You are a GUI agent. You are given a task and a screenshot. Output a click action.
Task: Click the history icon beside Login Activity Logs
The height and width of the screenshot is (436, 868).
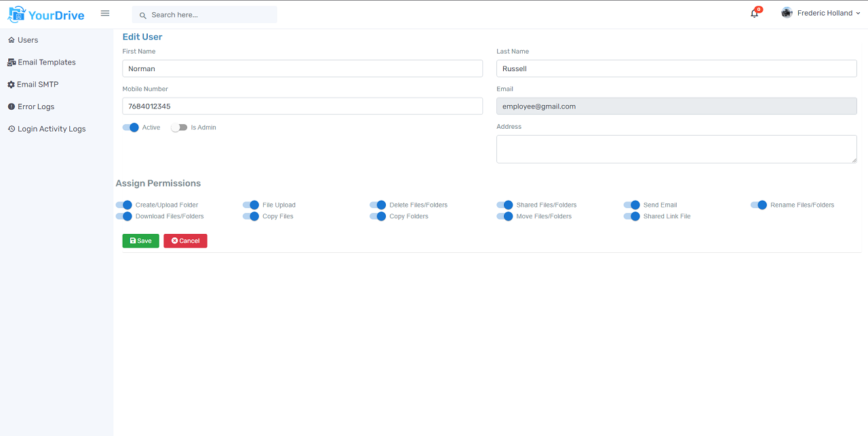(x=12, y=129)
